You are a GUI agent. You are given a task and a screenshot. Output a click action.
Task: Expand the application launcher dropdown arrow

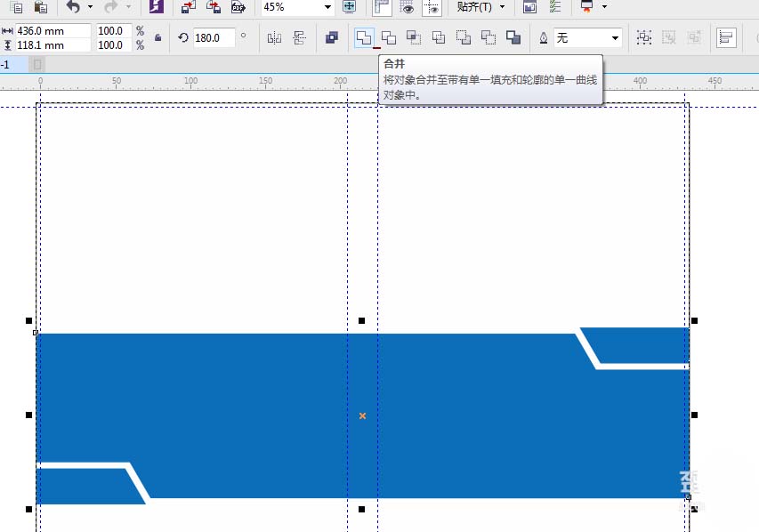[x=604, y=7]
